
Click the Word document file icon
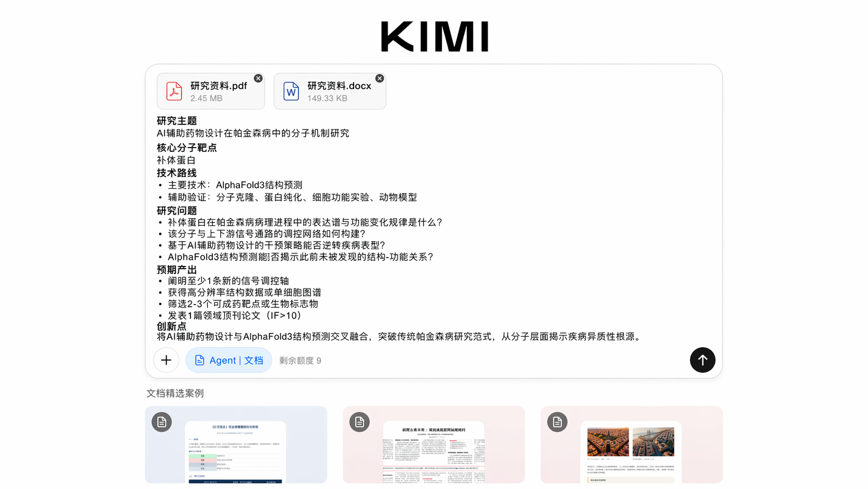(291, 91)
